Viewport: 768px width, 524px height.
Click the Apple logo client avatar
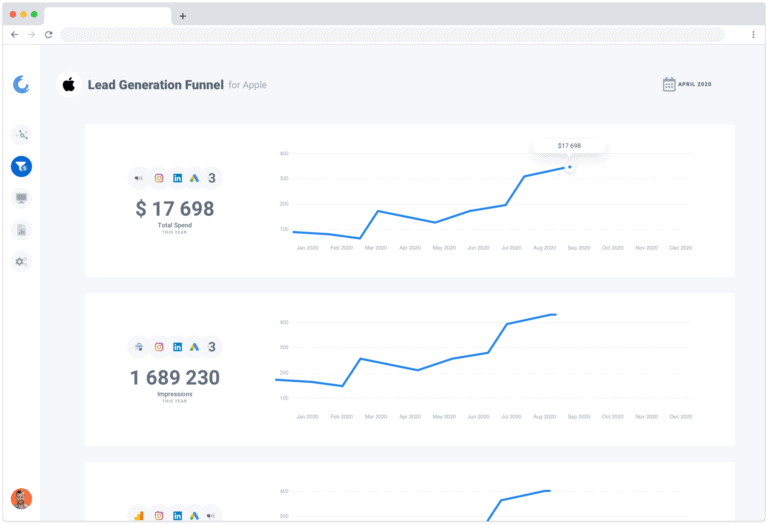point(69,85)
